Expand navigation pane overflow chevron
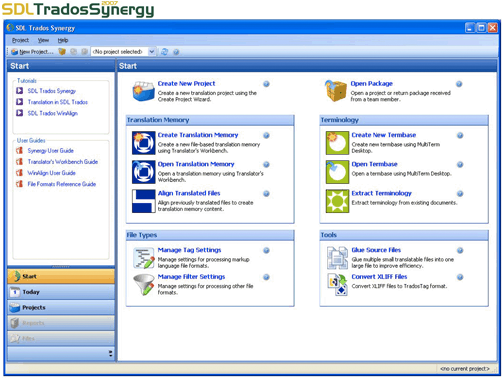This screenshot has height=382, width=503. point(111,354)
